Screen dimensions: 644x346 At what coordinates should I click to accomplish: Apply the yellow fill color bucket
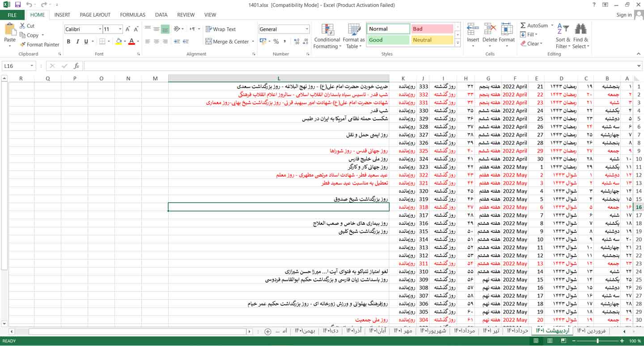tap(119, 42)
